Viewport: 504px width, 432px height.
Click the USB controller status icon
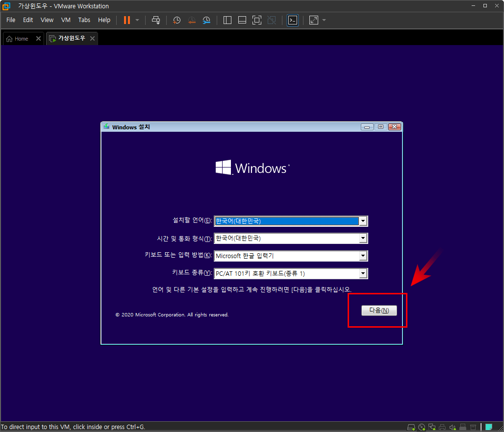click(x=463, y=427)
